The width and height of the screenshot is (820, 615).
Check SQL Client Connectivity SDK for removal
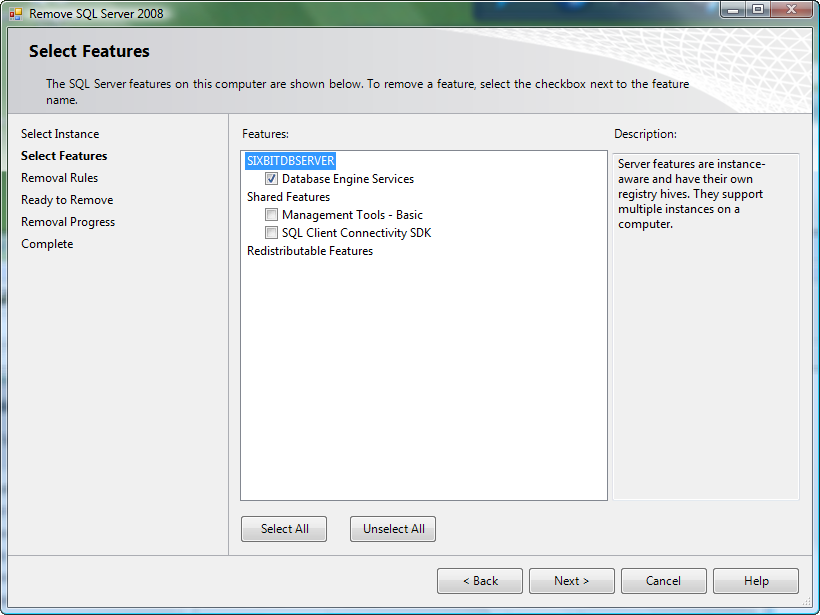tap(271, 233)
